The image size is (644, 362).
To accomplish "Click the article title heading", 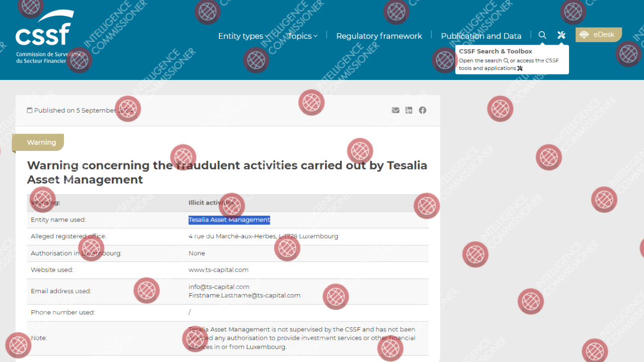I will coord(227,172).
